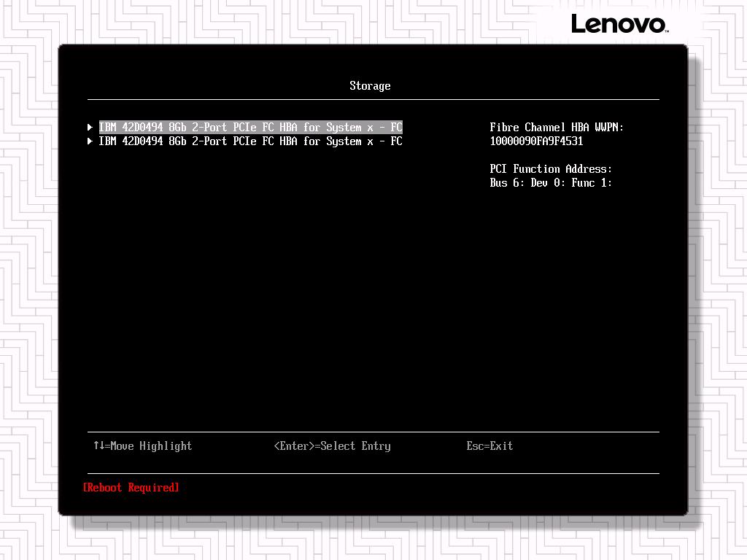Image resolution: width=747 pixels, height=560 pixels.
Task: Click the arrow beside the highlighted HBA entry
Action: click(x=90, y=127)
